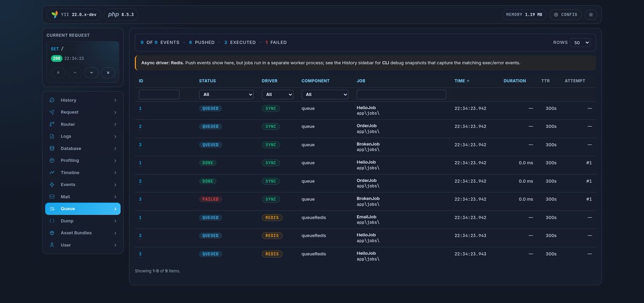Click the GET / current request label
Viewport: 644px width, 303px height.
point(57,49)
